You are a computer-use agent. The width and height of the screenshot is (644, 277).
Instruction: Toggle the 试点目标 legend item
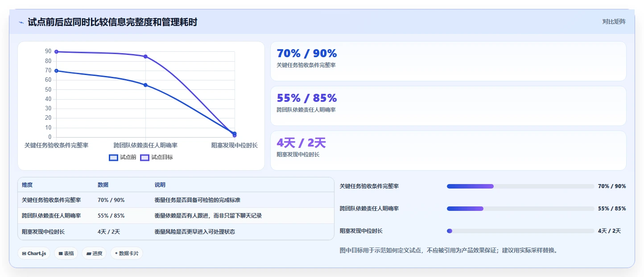(157, 157)
